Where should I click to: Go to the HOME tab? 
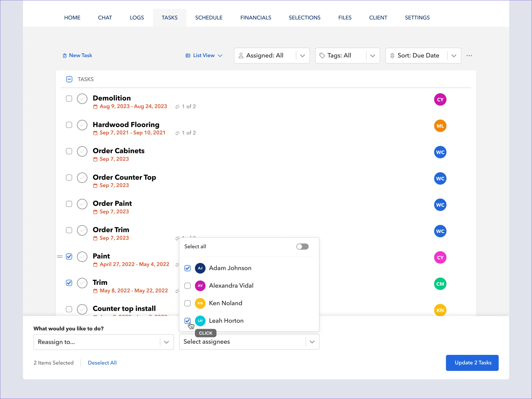pos(72,18)
